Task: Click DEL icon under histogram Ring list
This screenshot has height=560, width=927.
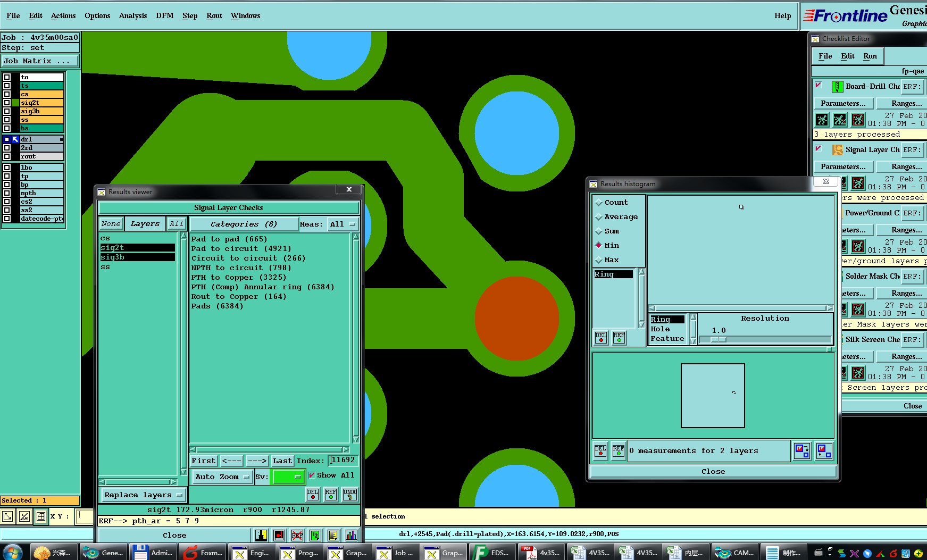Action: click(601, 338)
